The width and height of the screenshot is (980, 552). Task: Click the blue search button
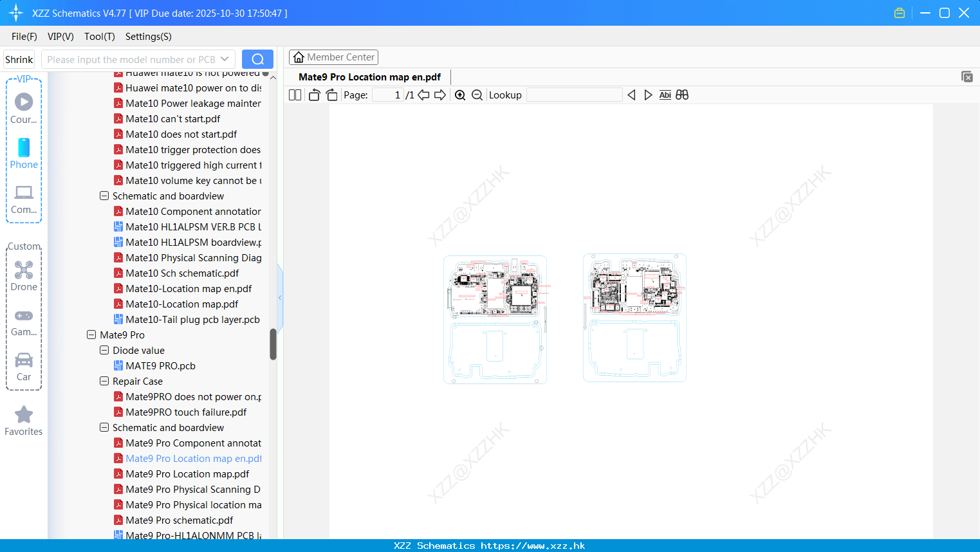(257, 59)
